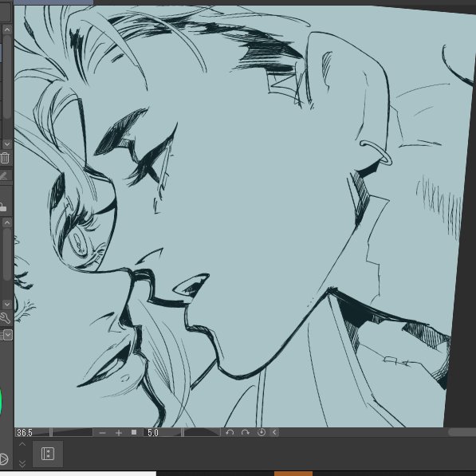Click the zoom out minus button

(x=103, y=433)
